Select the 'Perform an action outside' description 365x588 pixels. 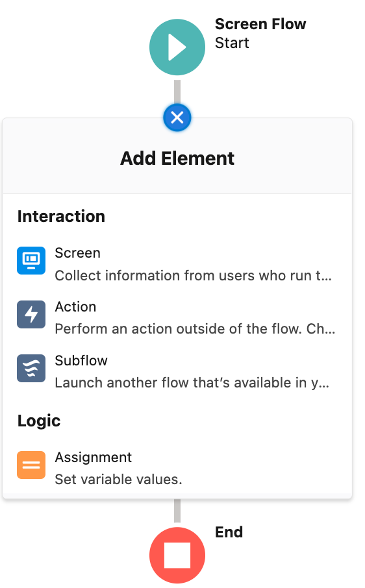pyautogui.click(x=195, y=329)
